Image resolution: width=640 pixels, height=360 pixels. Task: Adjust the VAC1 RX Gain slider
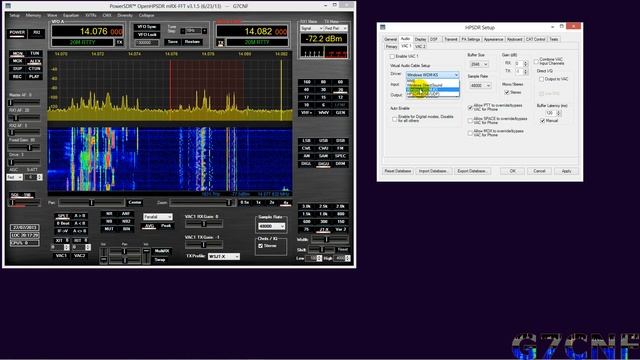click(204, 224)
